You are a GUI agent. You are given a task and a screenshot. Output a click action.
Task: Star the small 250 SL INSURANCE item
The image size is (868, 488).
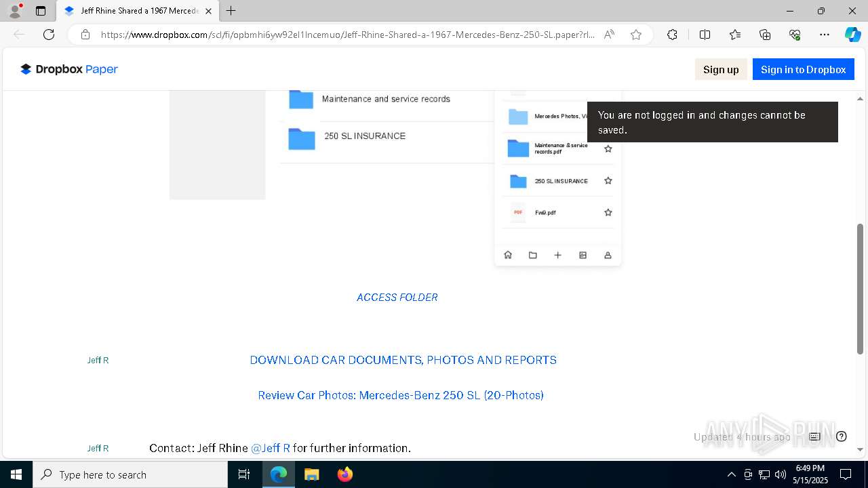pyautogui.click(x=608, y=181)
